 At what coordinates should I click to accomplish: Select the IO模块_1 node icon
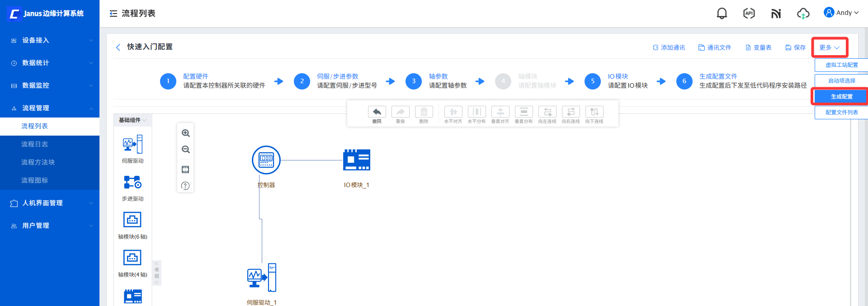tap(356, 160)
